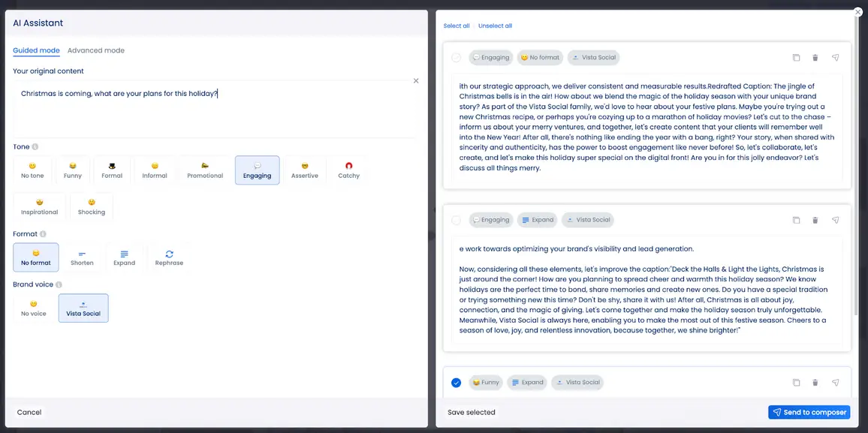The height and width of the screenshot is (433, 868).
Task: Select the Shorten format option
Action: (82, 257)
